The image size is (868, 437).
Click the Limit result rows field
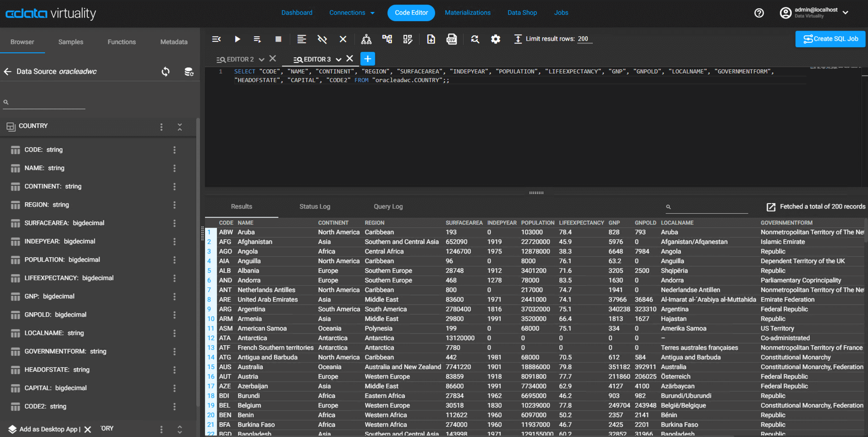click(584, 39)
